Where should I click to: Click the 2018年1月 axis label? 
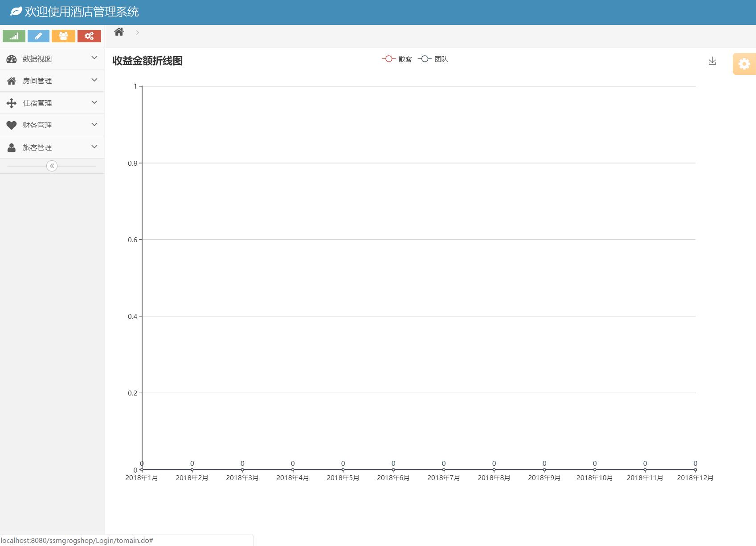142,478
